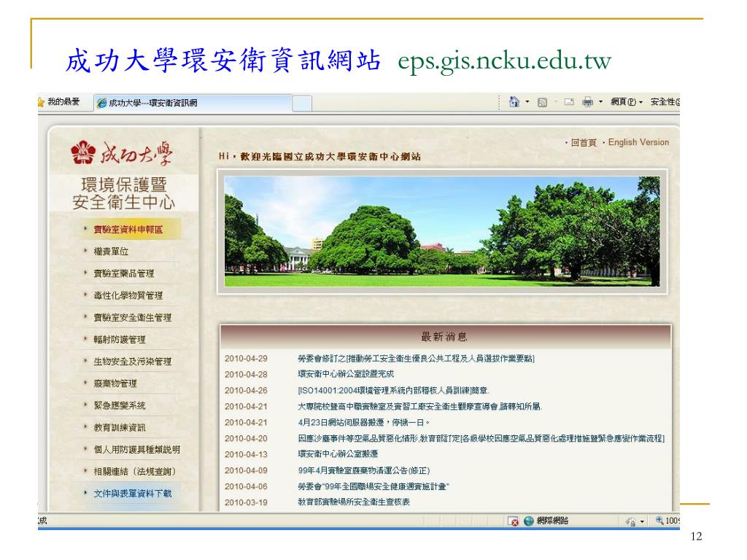
Task: Click the popup blocked status bar icon
Action: pos(513,521)
